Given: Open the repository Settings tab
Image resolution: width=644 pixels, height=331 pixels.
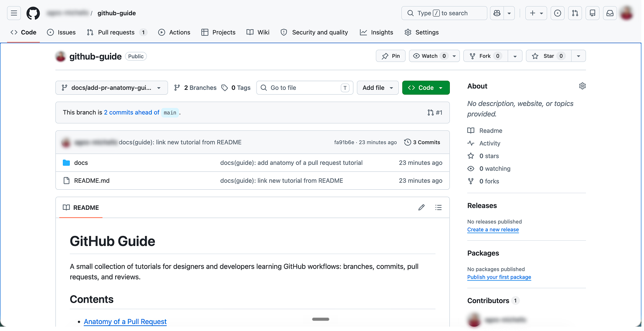Looking at the screenshot, I should point(421,32).
